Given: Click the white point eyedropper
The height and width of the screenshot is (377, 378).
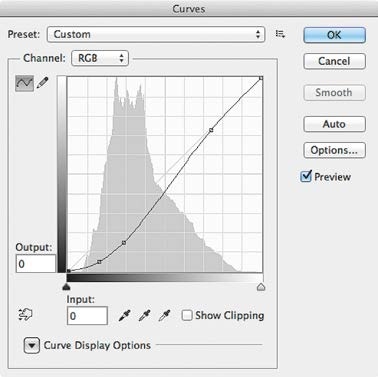Looking at the screenshot, I should pos(164,315).
